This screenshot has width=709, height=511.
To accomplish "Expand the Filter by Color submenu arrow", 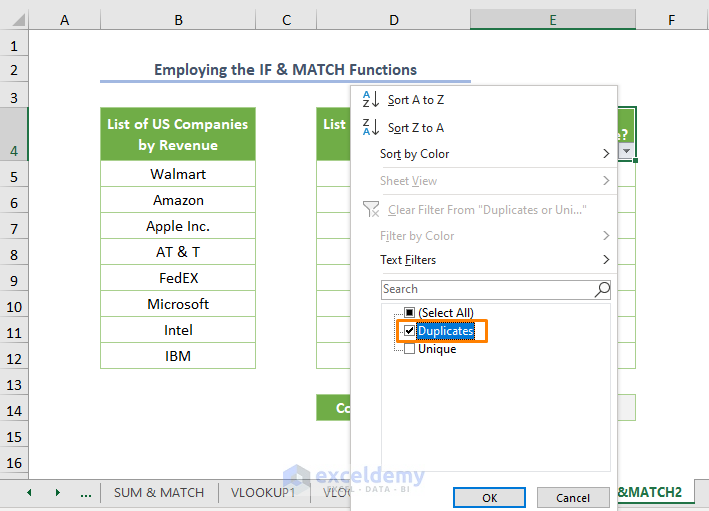I will [x=606, y=236].
